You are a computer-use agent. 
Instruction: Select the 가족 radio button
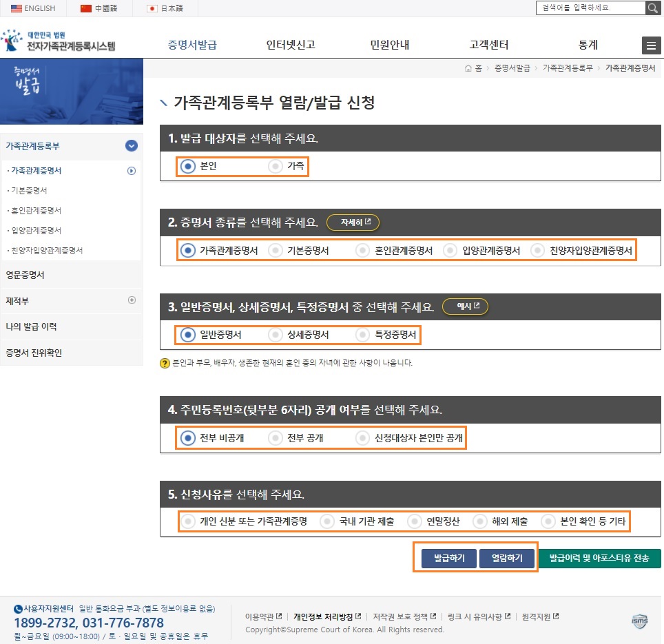coord(276,166)
